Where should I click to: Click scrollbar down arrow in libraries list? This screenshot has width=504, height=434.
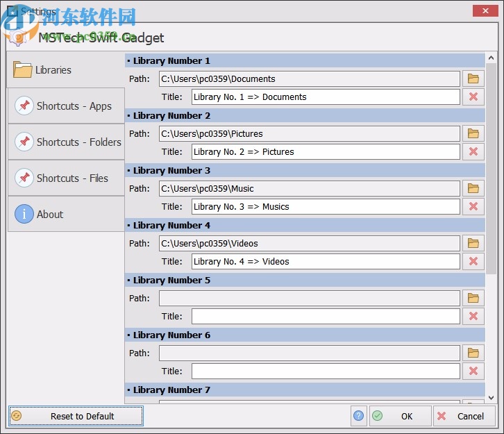point(491,398)
